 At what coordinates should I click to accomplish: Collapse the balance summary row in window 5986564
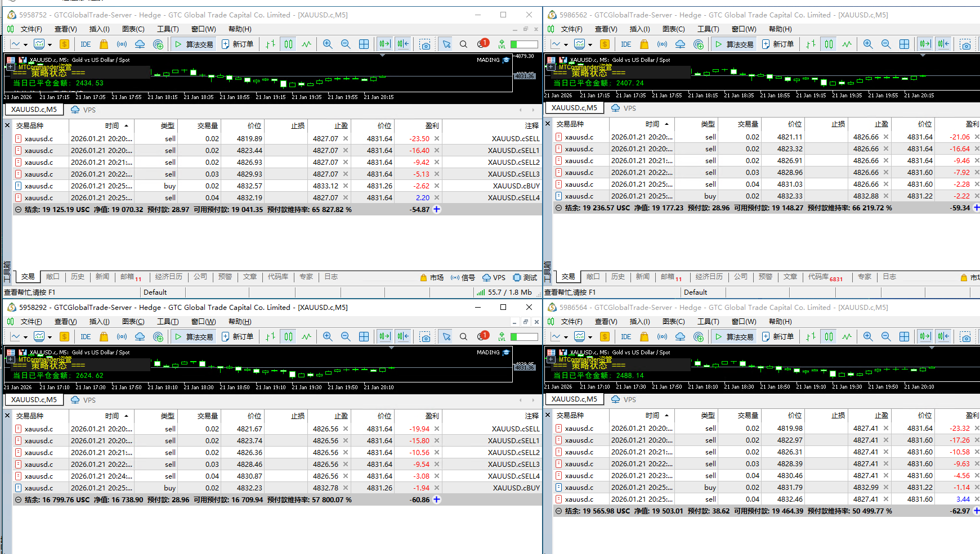click(558, 511)
